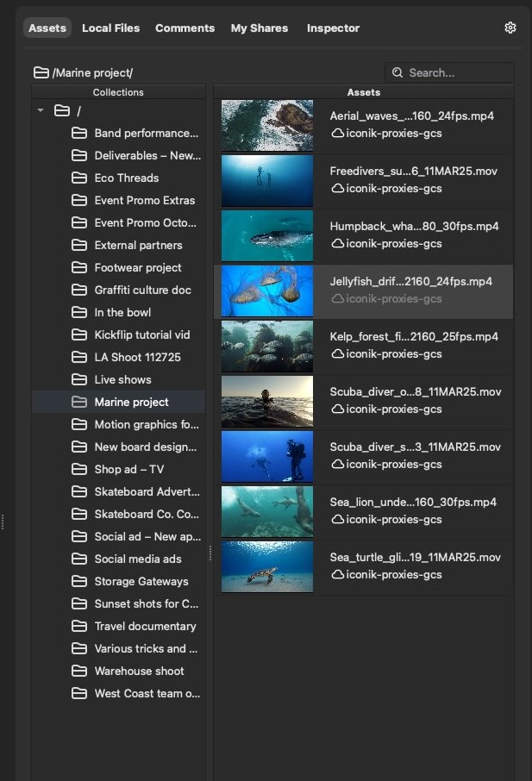The height and width of the screenshot is (781, 532).
Task: Select the Humpback whale video thumbnail
Action: pos(266,235)
